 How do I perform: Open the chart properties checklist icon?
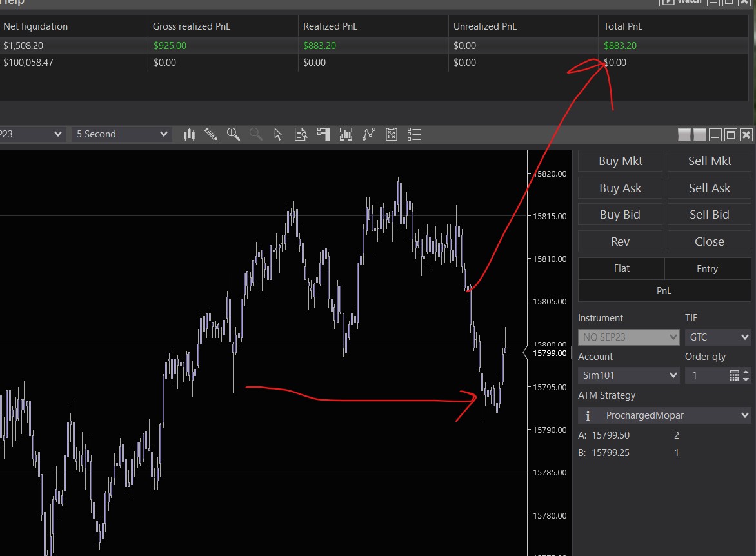pyautogui.click(x=392, y=134)
